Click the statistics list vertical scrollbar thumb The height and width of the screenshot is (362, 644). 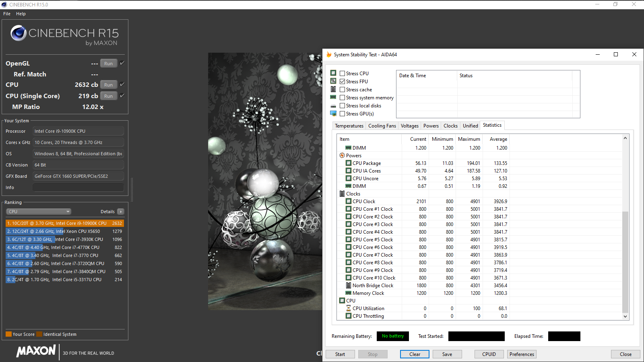tap(625, 261)
